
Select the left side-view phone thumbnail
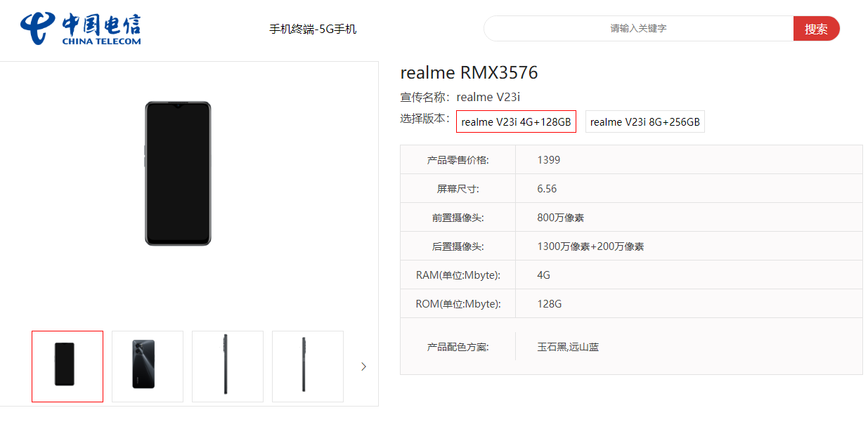click(x=227, y=366)
